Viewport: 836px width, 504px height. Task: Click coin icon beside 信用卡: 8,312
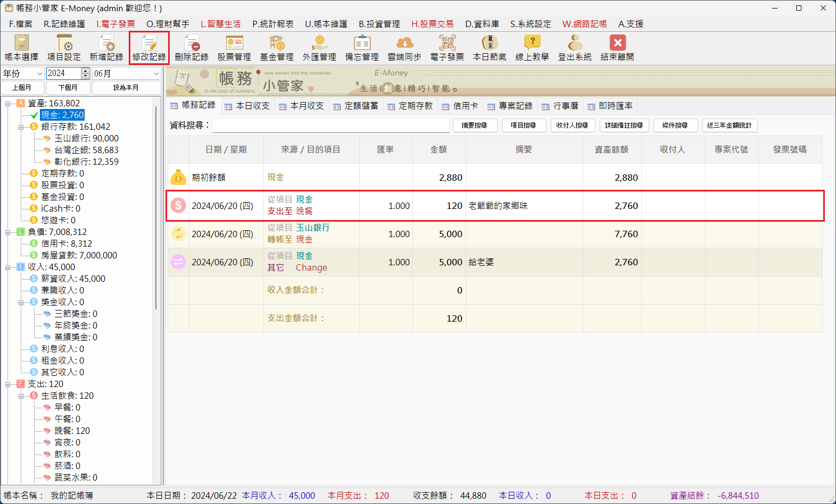pyautogui.click(x=34, y=243)
